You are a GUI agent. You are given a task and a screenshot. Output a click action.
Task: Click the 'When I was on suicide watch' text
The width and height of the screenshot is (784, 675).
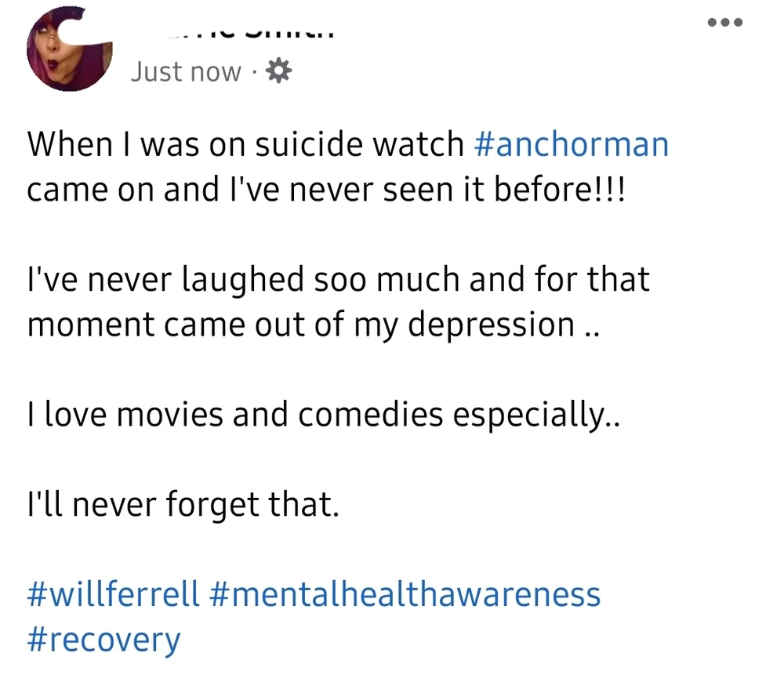point(246,145)
